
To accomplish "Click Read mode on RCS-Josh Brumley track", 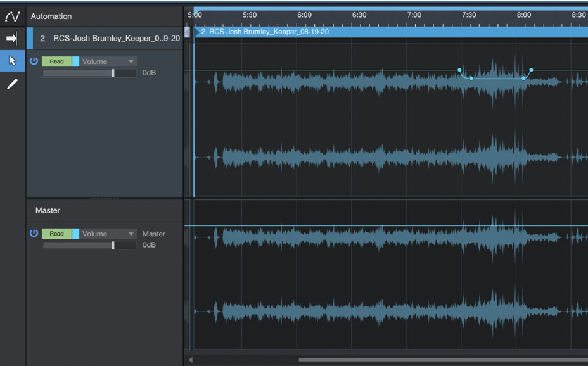I will pyautogui.click(x=56, y=61).
